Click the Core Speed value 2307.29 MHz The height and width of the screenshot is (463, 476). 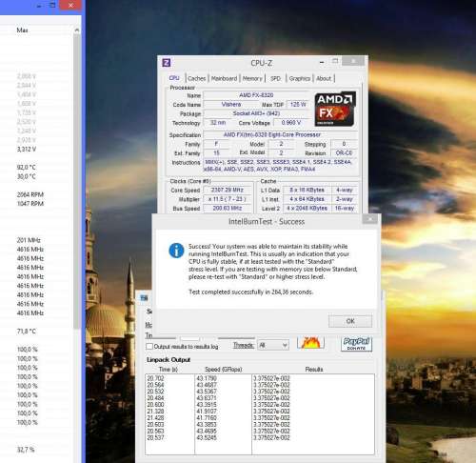[x=228, y=190]
